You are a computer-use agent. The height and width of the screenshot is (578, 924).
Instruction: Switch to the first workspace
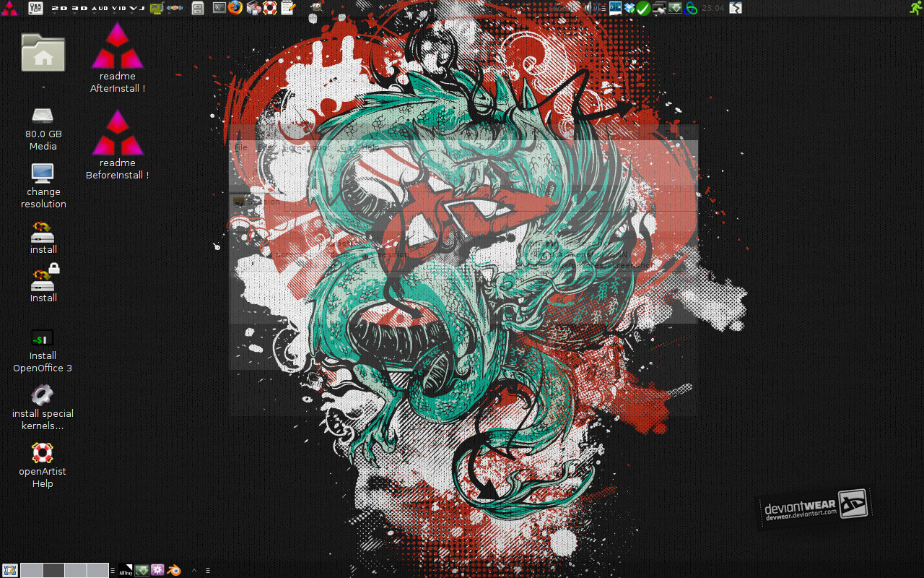coord(31,570)
